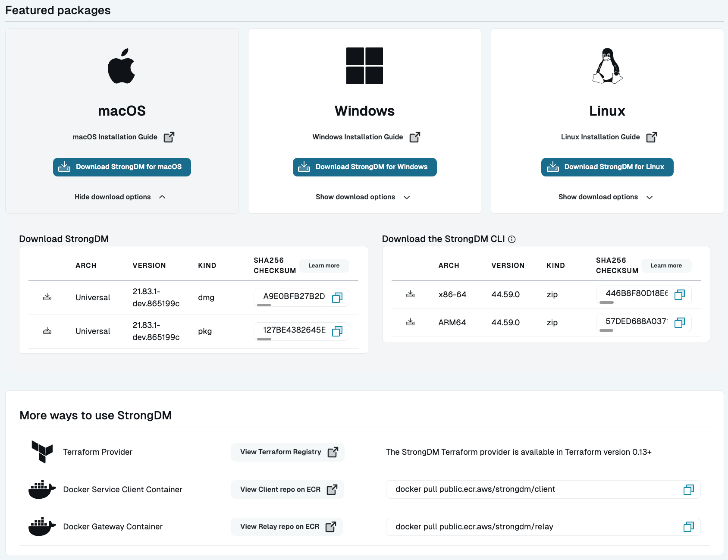Viewport: 728px width, 560px height.
Task: Click the download tray icon in macOS button
Action: (64, 167)
